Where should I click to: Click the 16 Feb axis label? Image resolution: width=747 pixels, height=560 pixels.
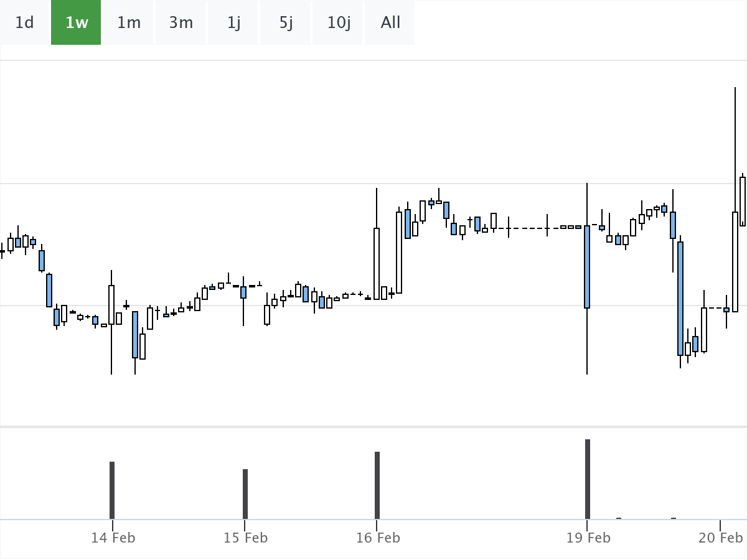pos(378,538)
